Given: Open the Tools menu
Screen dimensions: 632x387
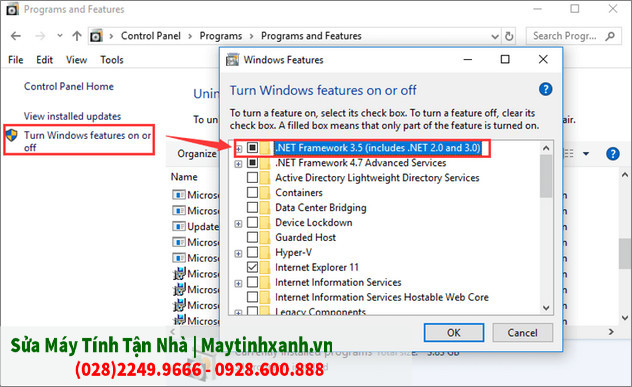Looking at the screenshot, I should click(x=112, y=60).
